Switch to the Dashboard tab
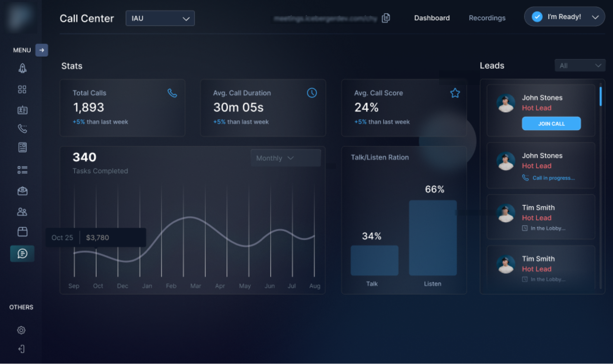 click(x=432, y=18)
